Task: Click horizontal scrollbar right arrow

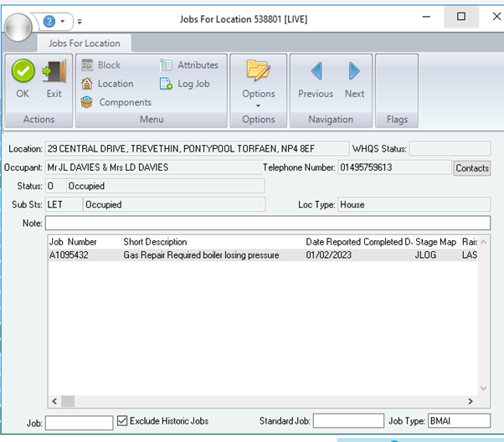Action: 471,401
